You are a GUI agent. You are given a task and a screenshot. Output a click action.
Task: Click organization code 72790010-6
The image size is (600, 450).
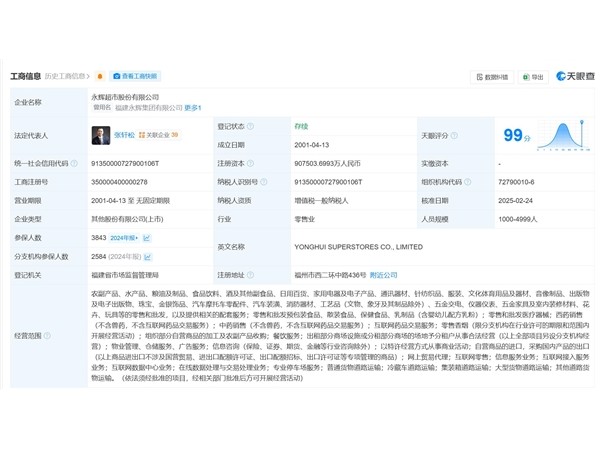(x=516, y=182)
